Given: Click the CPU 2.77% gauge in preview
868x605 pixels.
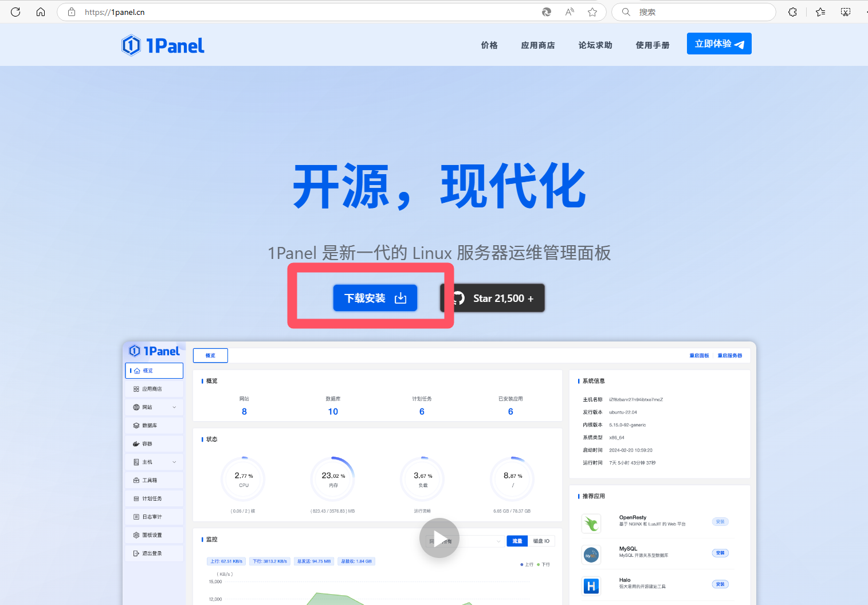Looking at the screenshot, I should (243, 479).
